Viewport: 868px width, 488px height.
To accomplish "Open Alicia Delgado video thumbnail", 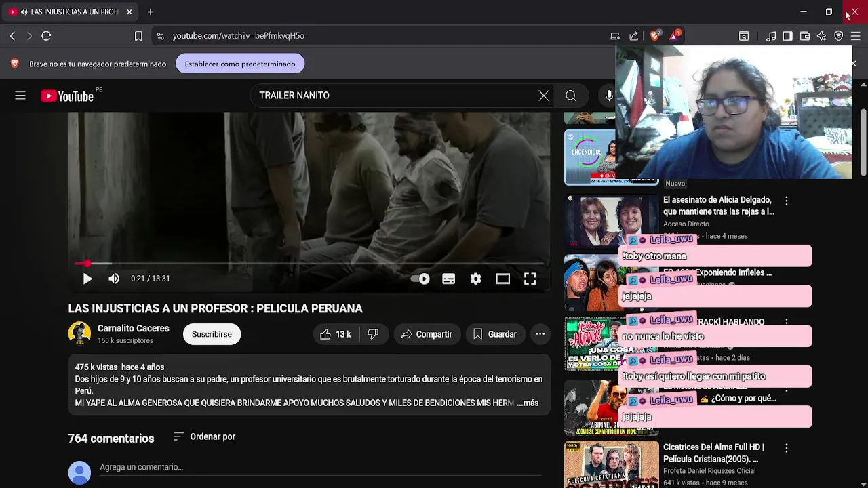I will (611, 221).
